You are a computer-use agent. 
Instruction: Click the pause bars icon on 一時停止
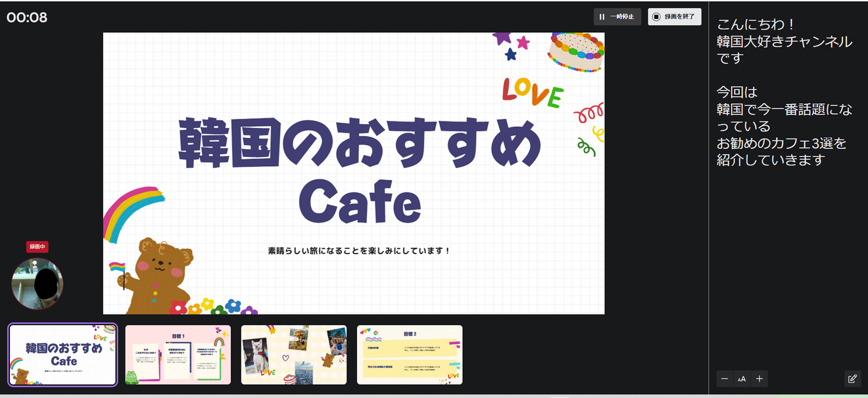pyautogui.click(x=602, y=17)
